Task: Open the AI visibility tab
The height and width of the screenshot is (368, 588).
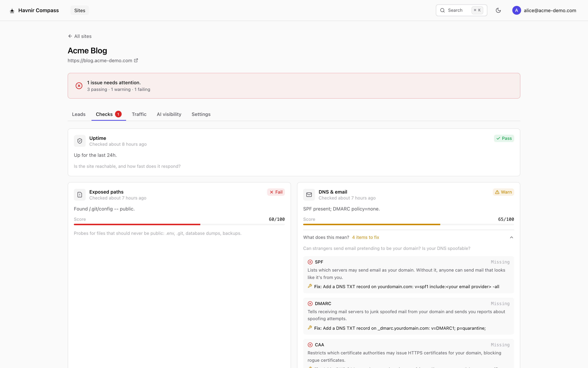Action: click(x=169, y=114)
